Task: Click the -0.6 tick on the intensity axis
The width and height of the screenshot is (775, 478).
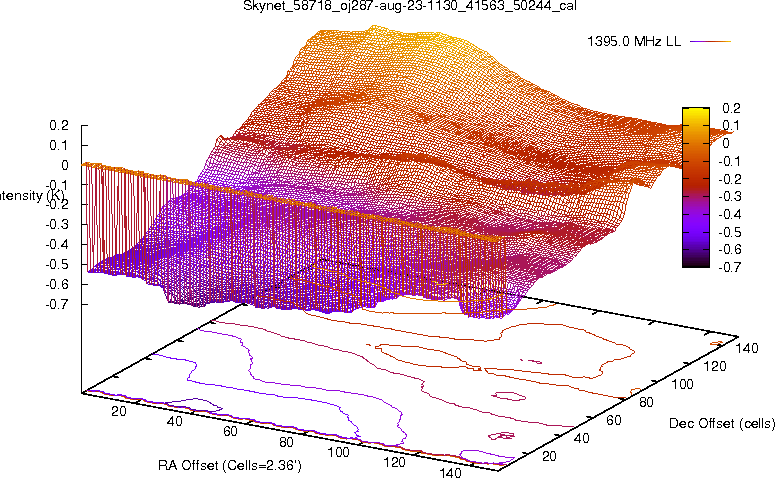Action: pos(57,284)
